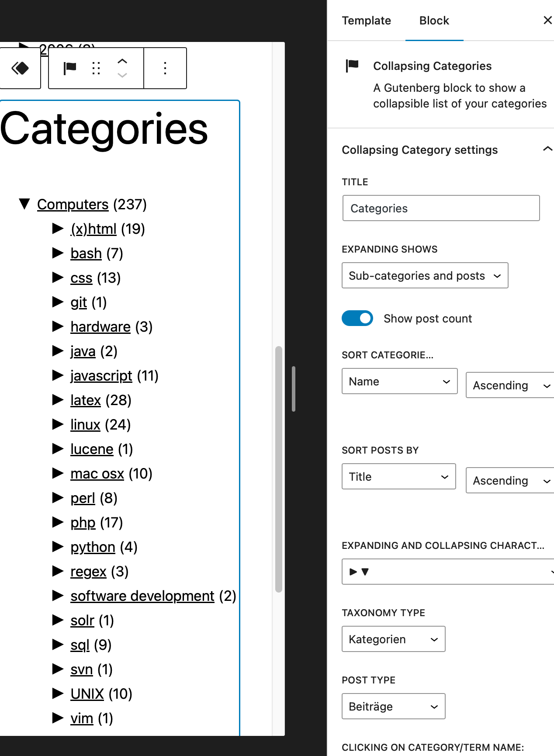This screenshot has height=756, width=554.
Task: Switch to the Template tab
Action: [x=366, y=21]
